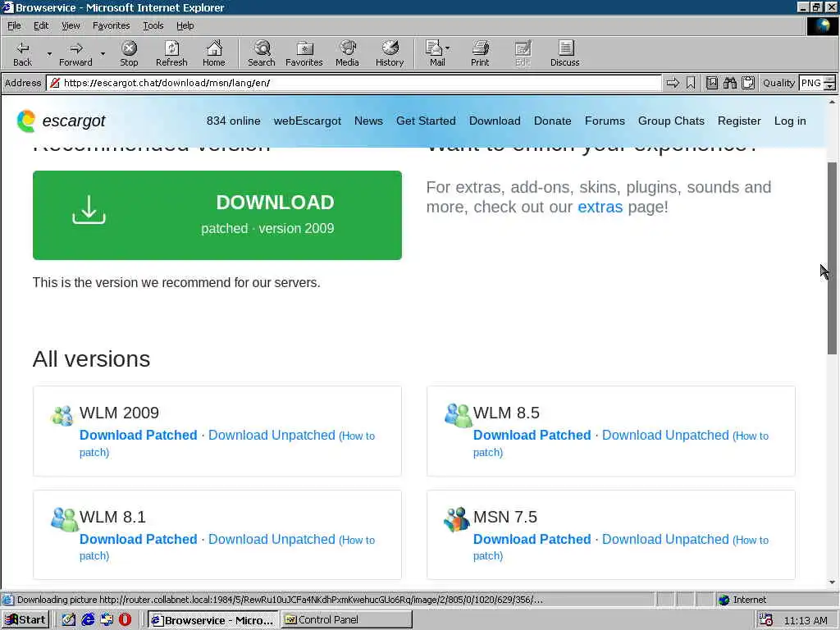Open the File menu
This screenshot has width=840, height=630.
[14, 25]
